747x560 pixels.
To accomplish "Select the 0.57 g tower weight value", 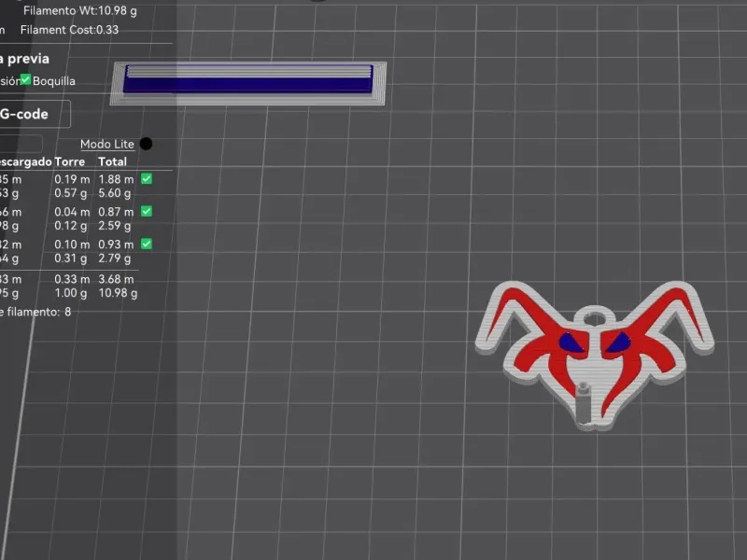I will click(71, 193).
